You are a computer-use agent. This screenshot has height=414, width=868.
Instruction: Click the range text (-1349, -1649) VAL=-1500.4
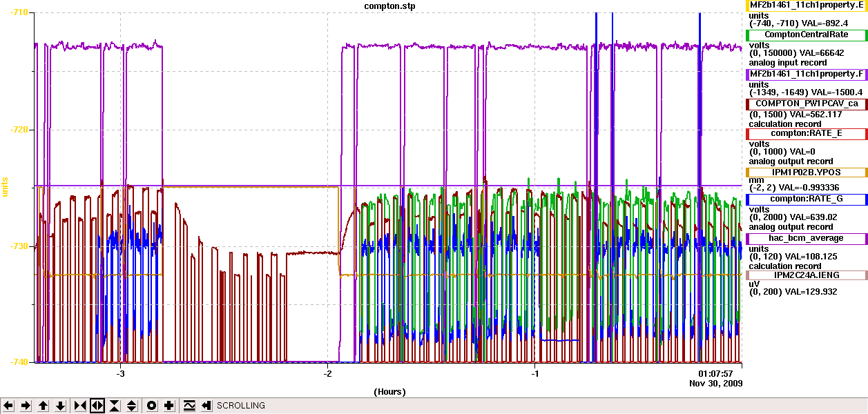[806, 92]
